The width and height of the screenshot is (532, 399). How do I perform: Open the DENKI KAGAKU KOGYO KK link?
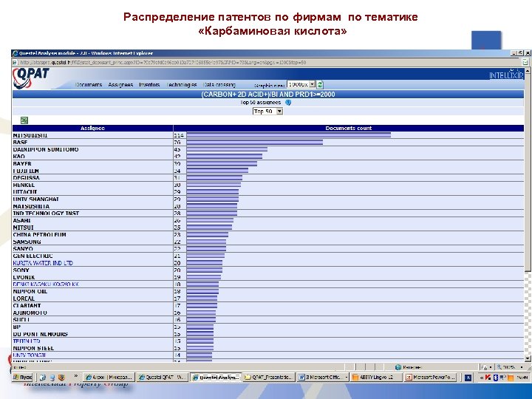(46, 284)
